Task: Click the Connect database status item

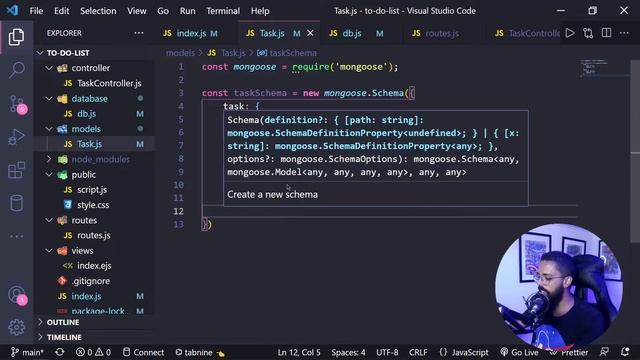Action: coord(143,352)
